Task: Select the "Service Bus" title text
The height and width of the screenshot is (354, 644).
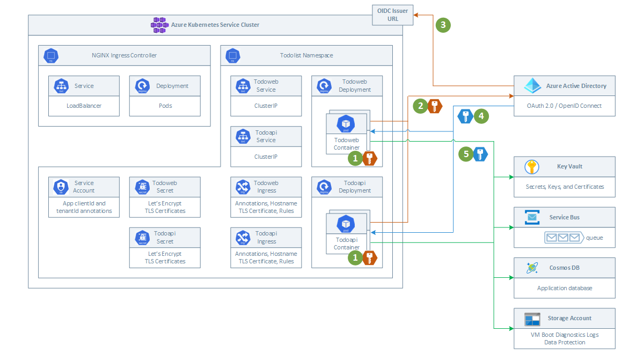Action: click(x=564, y=217)
